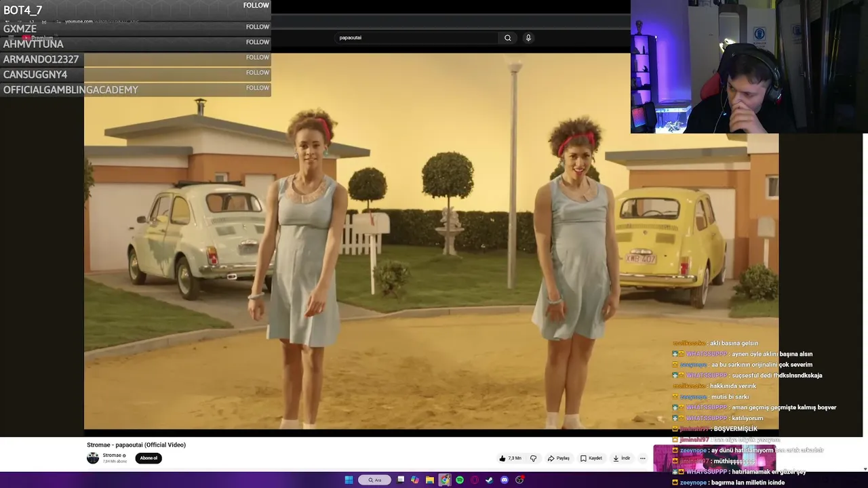Click chat message 'bagırma lan milletin icinde'
The width and height of the screenshot is (868, 488).
click(x=748, y=483)
